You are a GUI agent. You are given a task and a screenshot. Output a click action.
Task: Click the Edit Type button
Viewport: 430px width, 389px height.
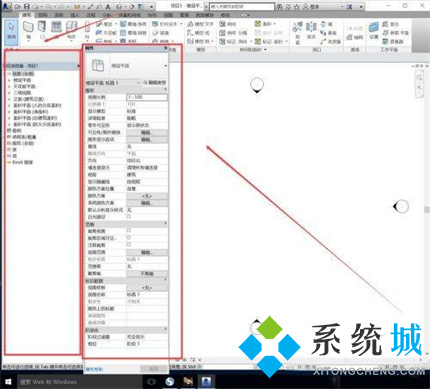(155, 82)
